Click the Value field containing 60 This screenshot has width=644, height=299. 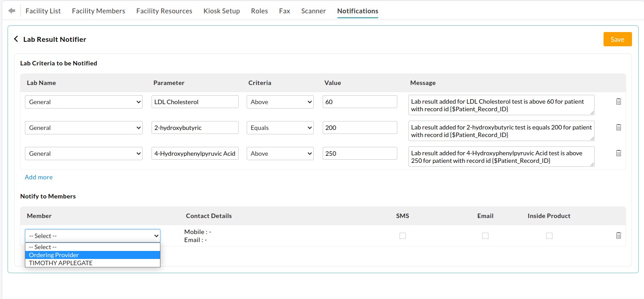360,101
